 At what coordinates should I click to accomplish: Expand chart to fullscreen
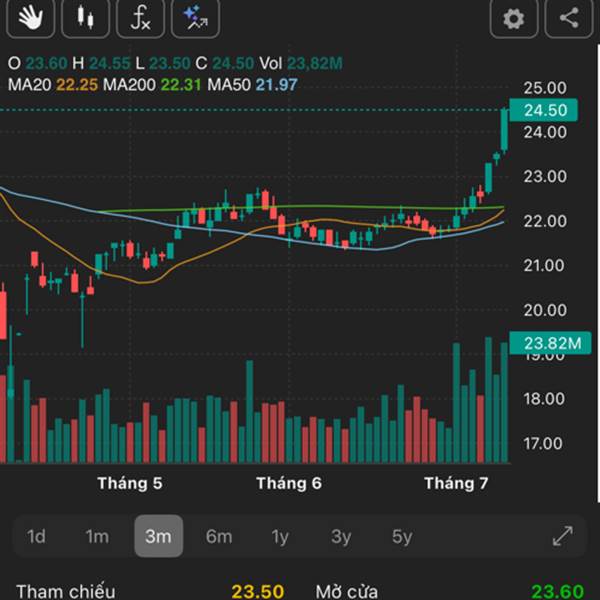coord(563,536)
